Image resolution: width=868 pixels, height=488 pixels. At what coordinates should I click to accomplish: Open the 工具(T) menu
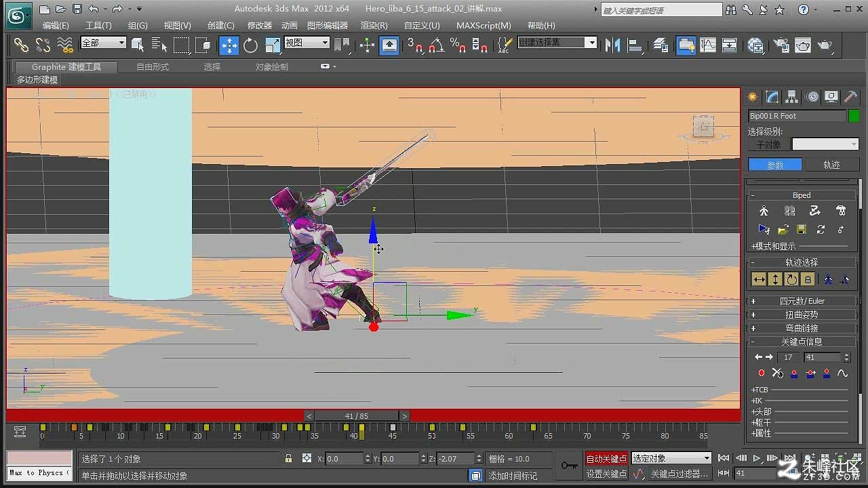pyautogui.click(x=98, y=25)
